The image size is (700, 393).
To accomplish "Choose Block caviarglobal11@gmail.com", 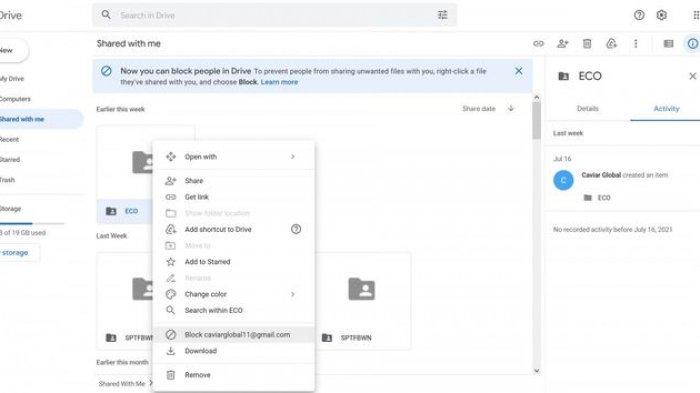I will (233, 334).
